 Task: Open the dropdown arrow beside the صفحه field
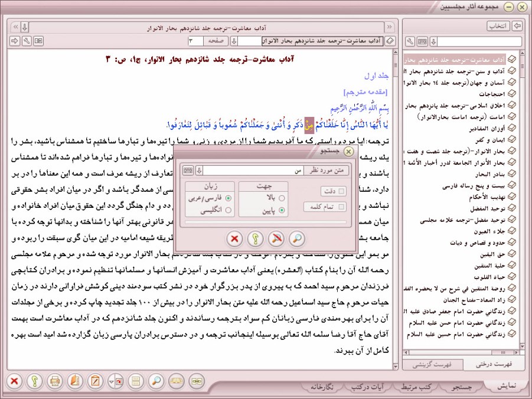234,41
